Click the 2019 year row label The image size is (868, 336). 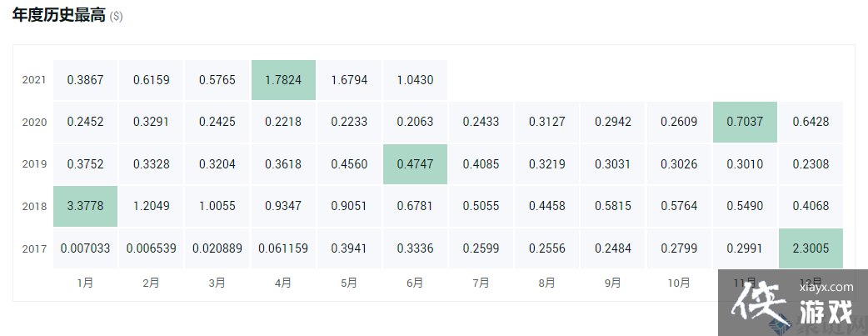[34, 164]
